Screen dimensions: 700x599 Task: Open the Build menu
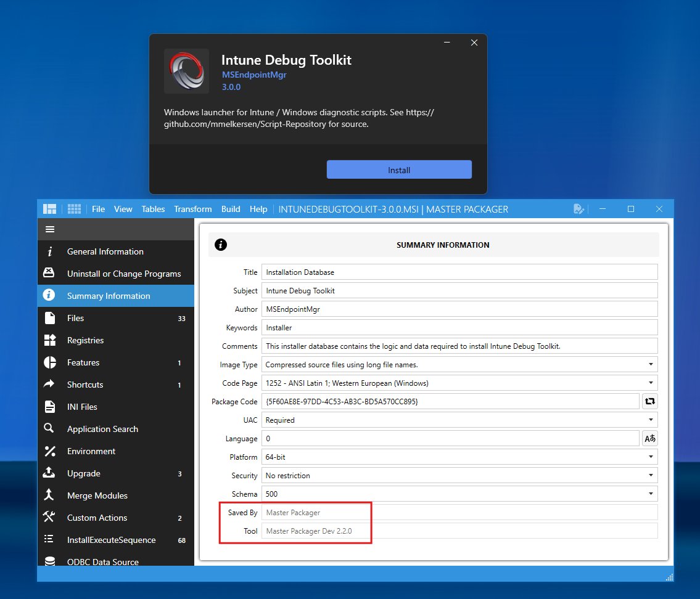pos(231,209)
